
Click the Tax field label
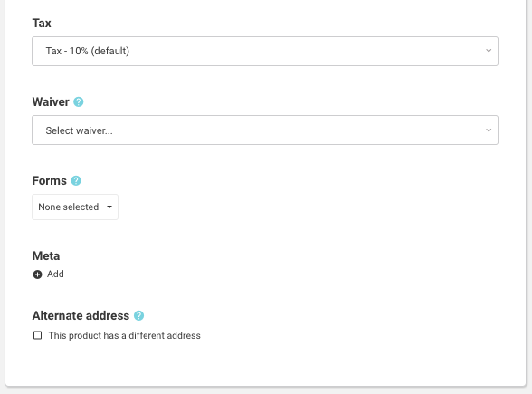tap(42, 24)
